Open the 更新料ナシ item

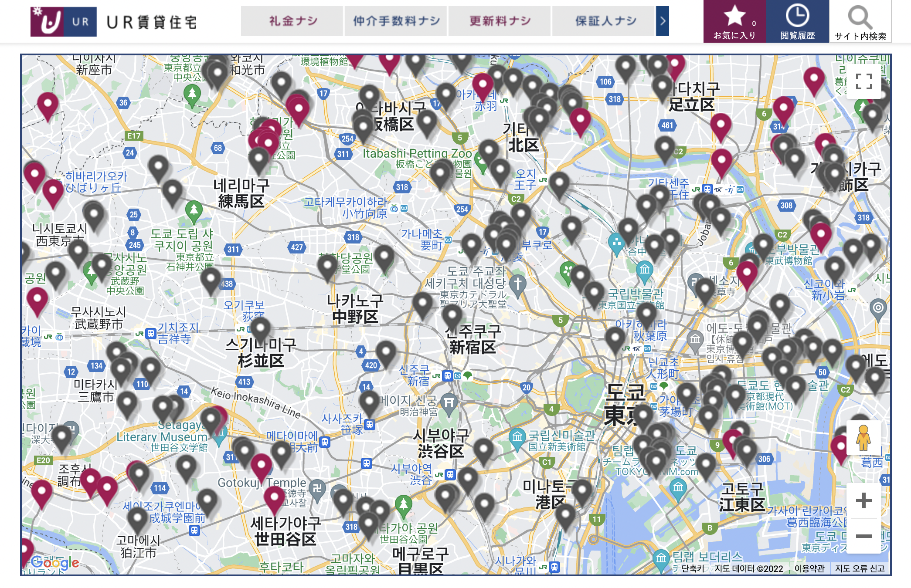coord(500,21)
